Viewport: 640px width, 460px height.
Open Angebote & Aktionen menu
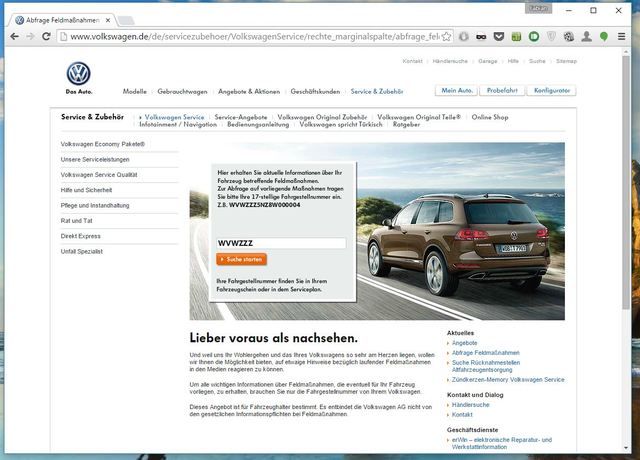[249, 91]
